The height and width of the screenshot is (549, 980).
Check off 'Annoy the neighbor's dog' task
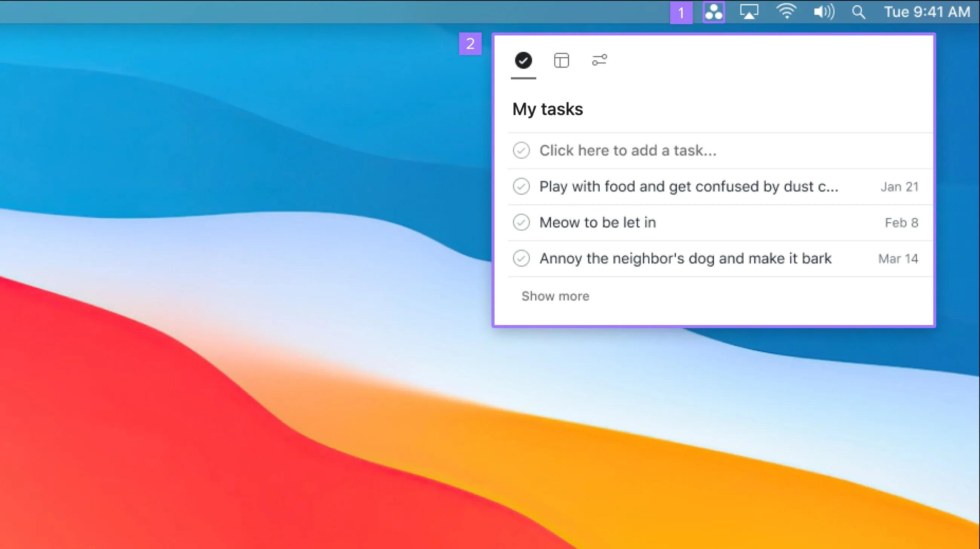tap(522, 258)
